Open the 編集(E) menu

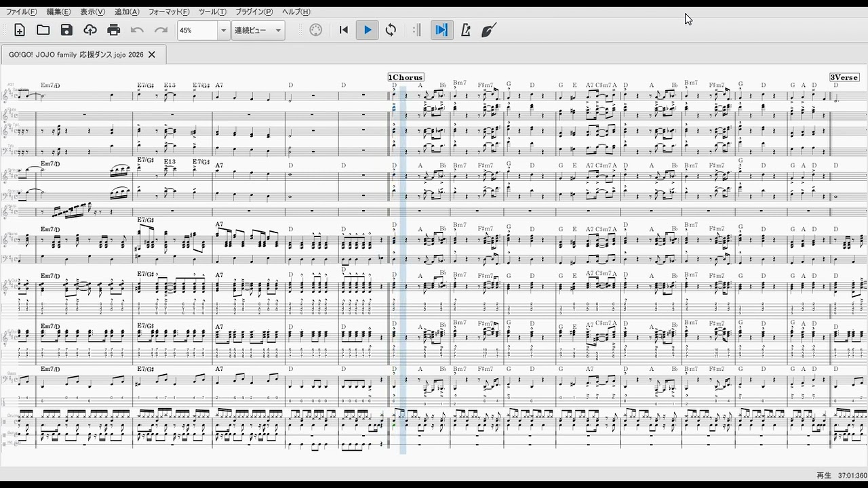[x=58, y=12]
